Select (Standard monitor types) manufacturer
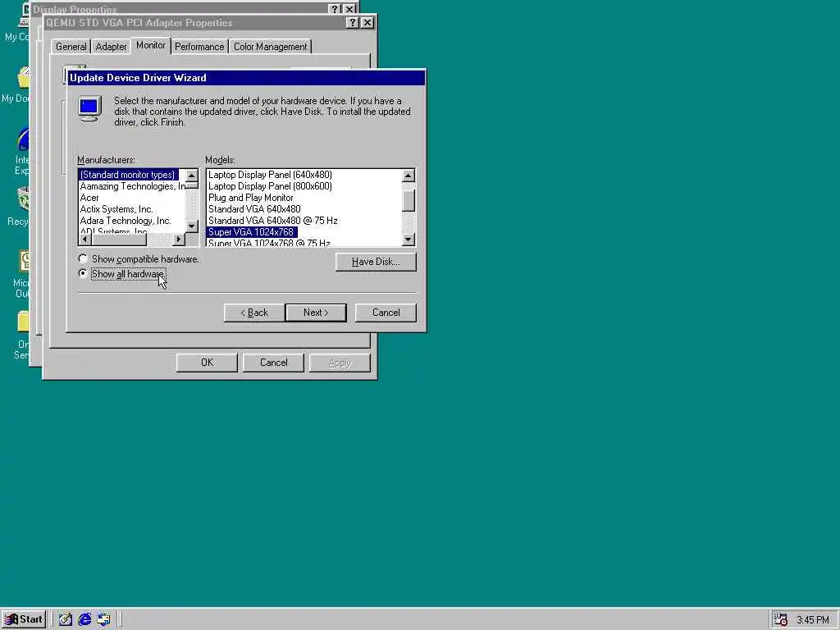840x630 pixels. (127, 175)
